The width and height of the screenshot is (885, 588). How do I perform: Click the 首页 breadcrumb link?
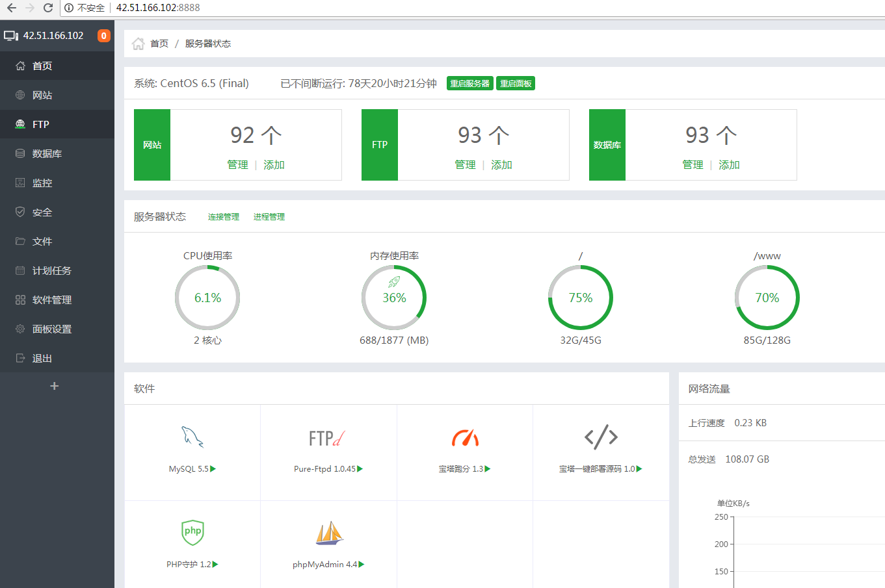point(159,44)
